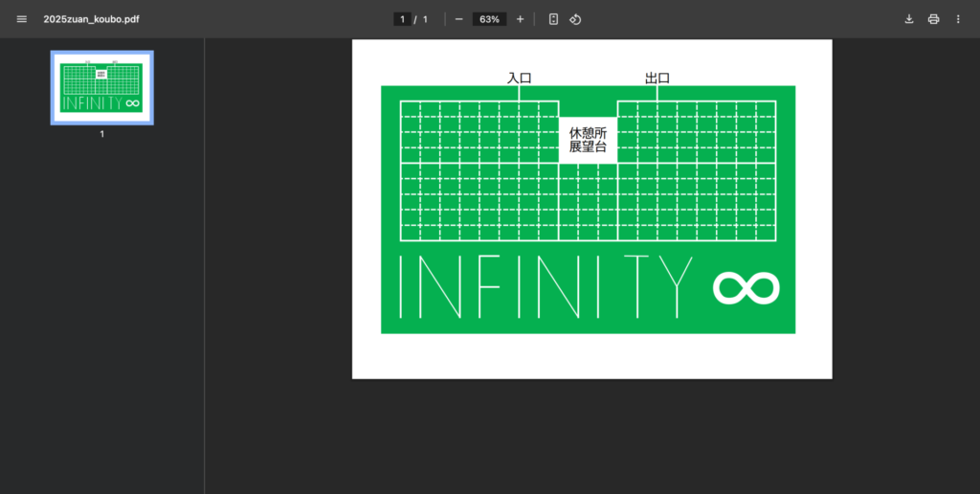Image resolution: width=980 pixels, height=494 pixels.
Task: Click the 2025zuan_koubo.pdf file title
Action: [x=91, y=19]
